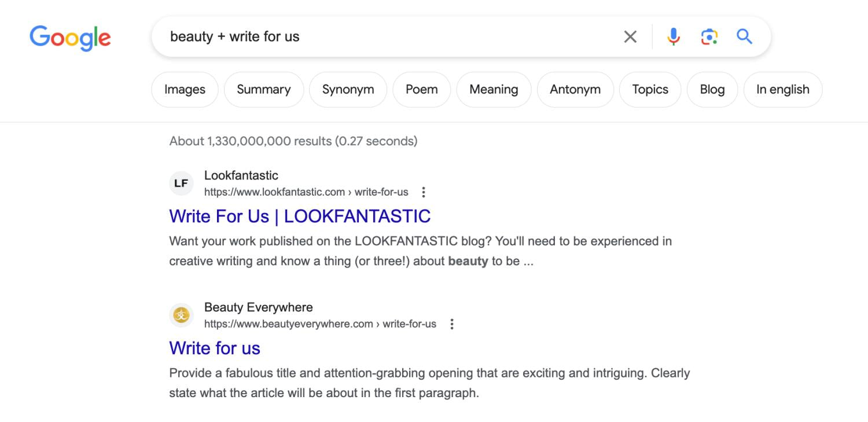Open the Beauty Everywhere Write for us link
This screenshot has width=868, height=422.
click(x=215, y=348)
